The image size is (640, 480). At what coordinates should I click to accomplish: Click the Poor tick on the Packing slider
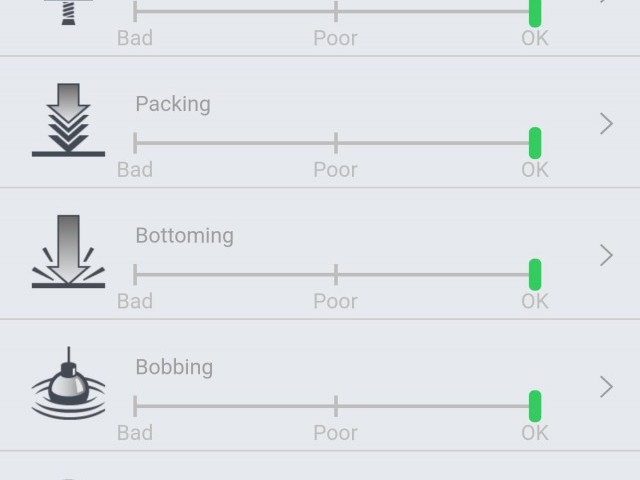point(336,142)
